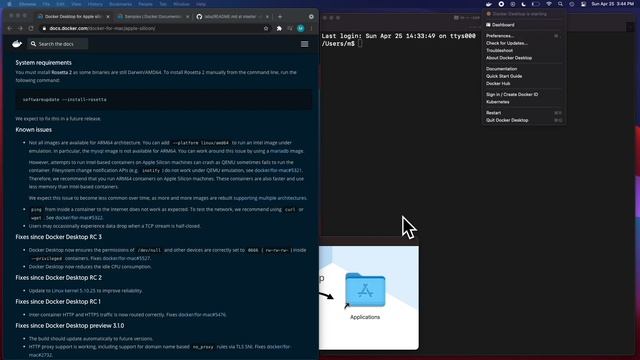Open the docs hamburger menu

pos(304,44)
